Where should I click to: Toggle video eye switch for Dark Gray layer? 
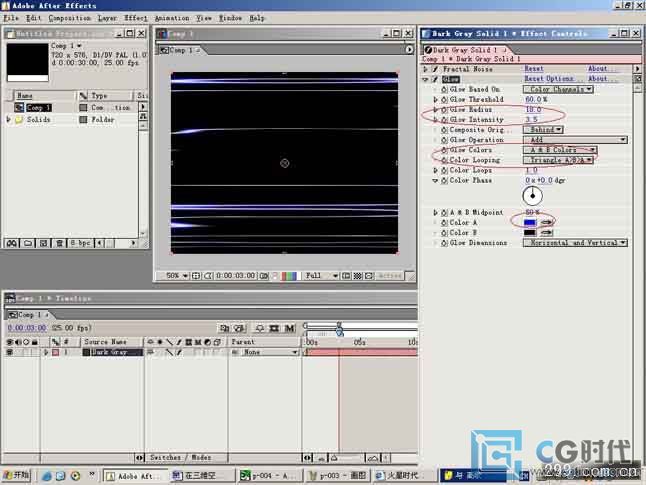tap(9, 352)
